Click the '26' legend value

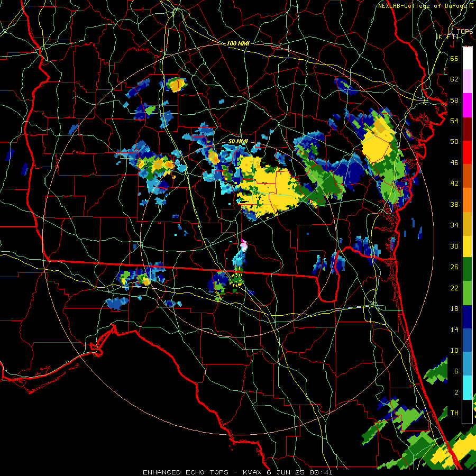pyautogui.click(x=454, y=267)
